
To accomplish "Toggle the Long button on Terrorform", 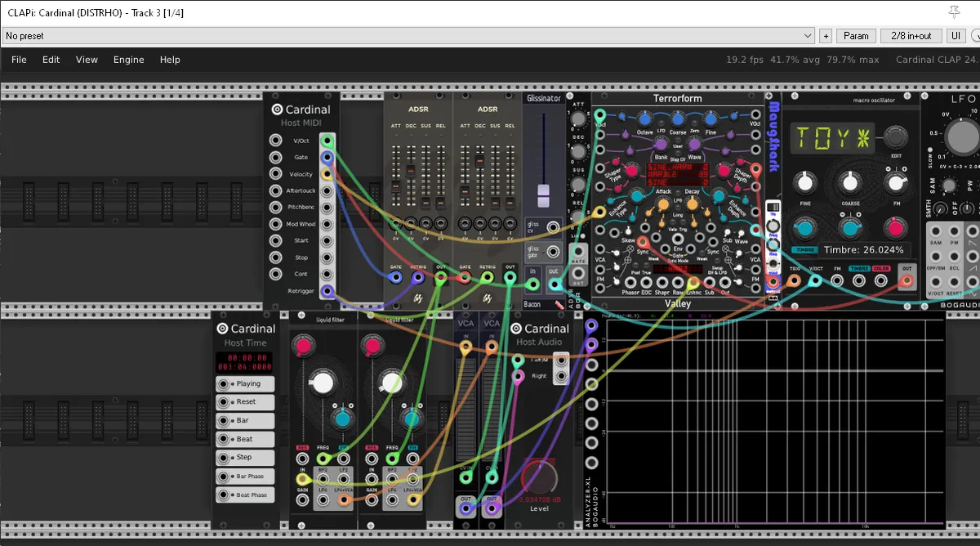I will pyautogui.click(x=678, y=208).
